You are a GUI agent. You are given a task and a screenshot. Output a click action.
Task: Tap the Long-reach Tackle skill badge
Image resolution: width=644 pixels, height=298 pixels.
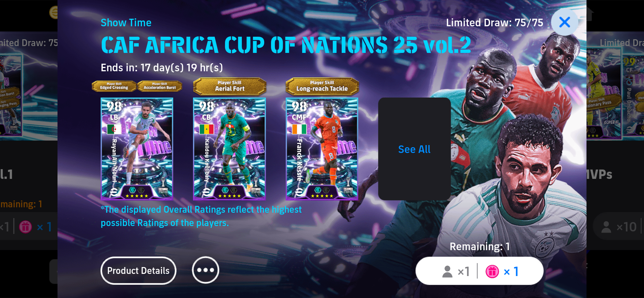tap(322, 86)
